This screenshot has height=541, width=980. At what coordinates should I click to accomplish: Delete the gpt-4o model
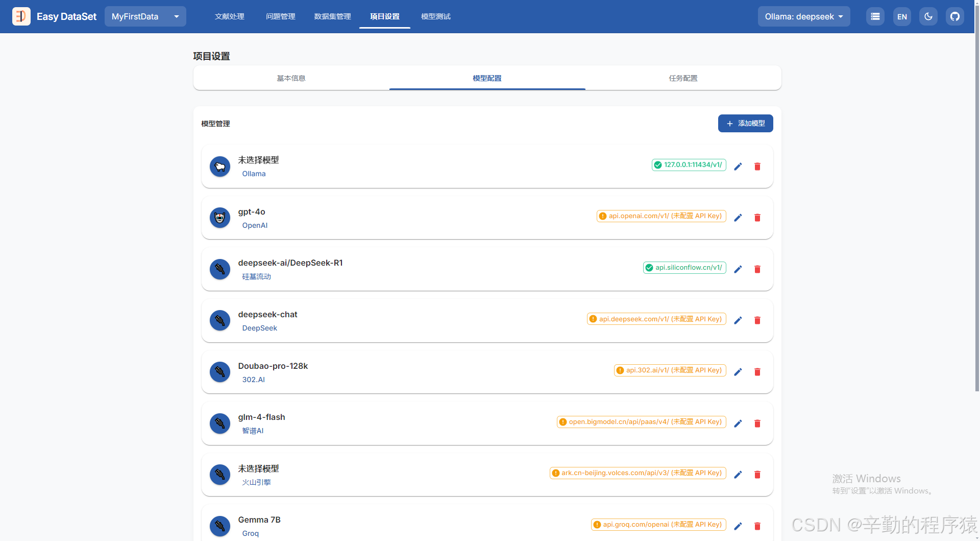point(757,218)
